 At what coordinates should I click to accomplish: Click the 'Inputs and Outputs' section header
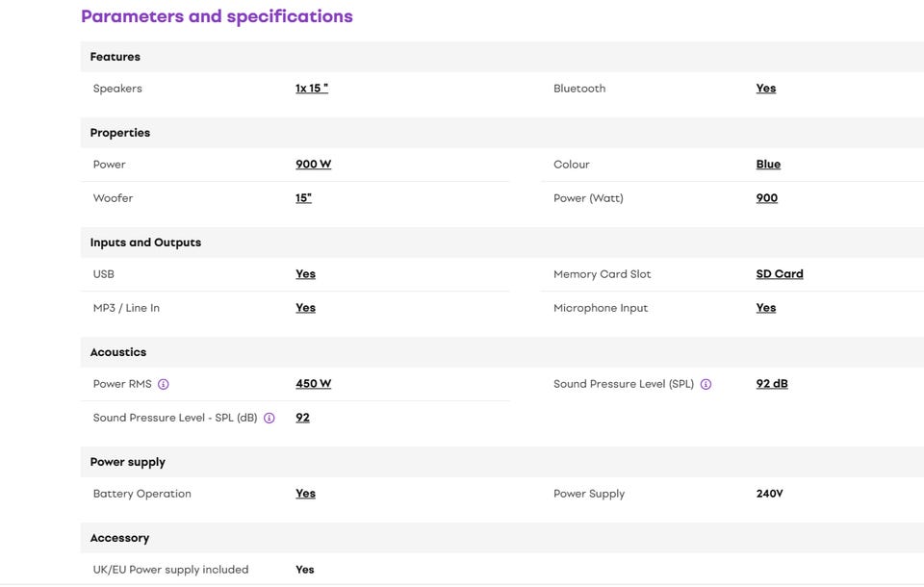[x=145, y=242]
